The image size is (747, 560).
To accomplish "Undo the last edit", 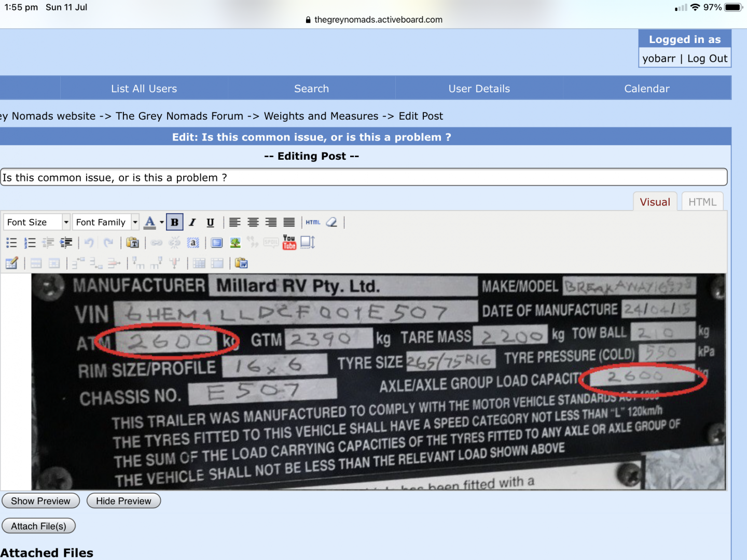I will (x=89, y=243).
